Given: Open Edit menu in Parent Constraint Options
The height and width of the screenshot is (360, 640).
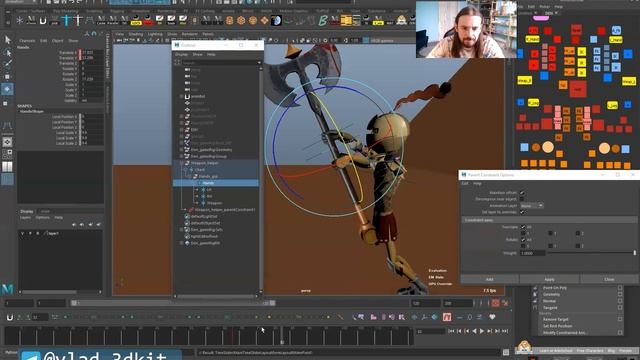Looking at the screenshot, I should pyautogui.click(x=465, y=184).
